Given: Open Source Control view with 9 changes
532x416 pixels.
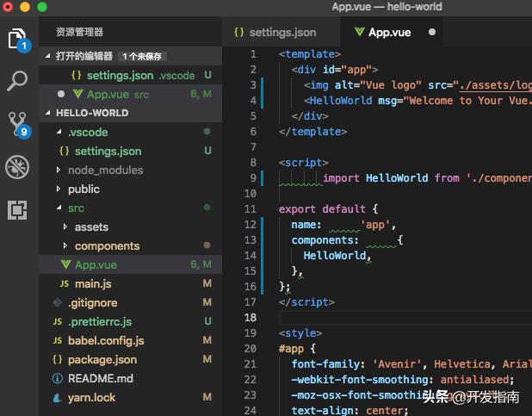Looking at the screenshot, I should coord(19,124).
